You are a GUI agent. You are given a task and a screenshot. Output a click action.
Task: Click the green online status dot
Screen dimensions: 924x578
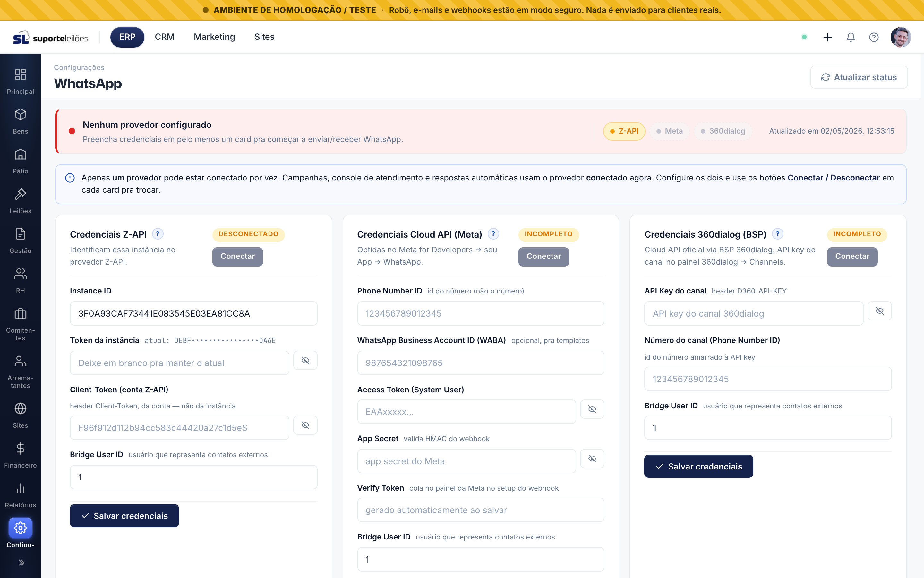coord(804,37)
